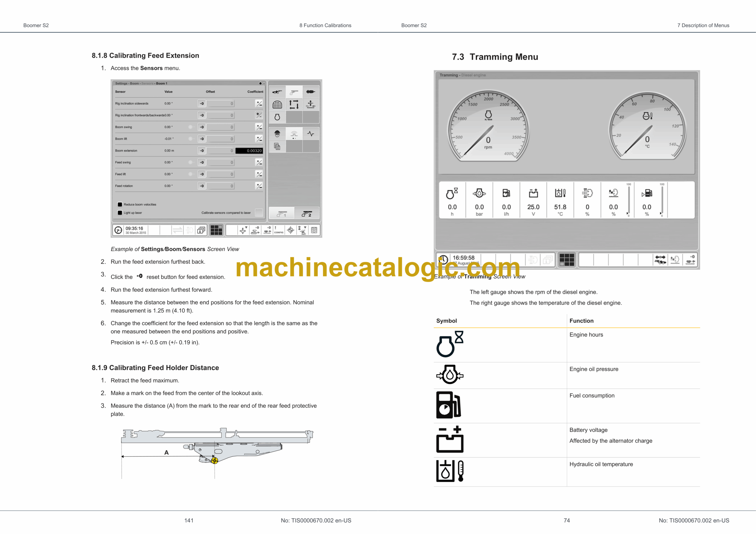Click the drill rig icon in Settings panel
The height and width of the screenshot is (534, 756).
tap(277, 92)
